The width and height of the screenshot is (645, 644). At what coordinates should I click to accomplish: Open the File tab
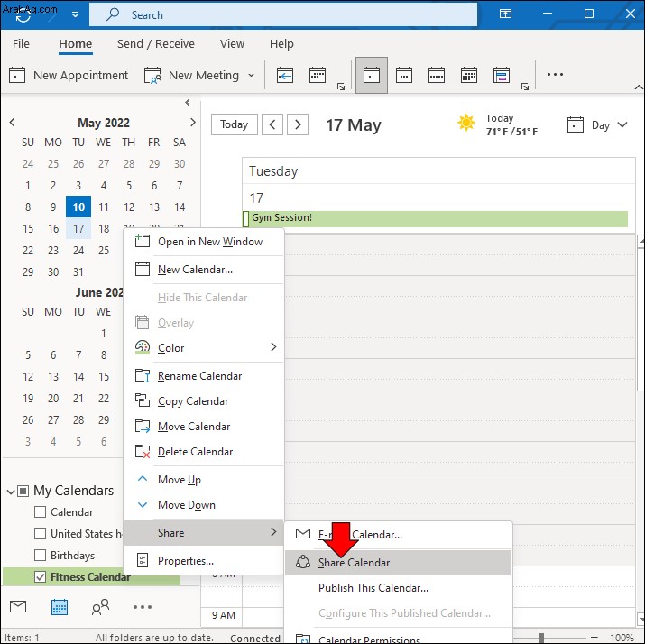coord(21,43)
